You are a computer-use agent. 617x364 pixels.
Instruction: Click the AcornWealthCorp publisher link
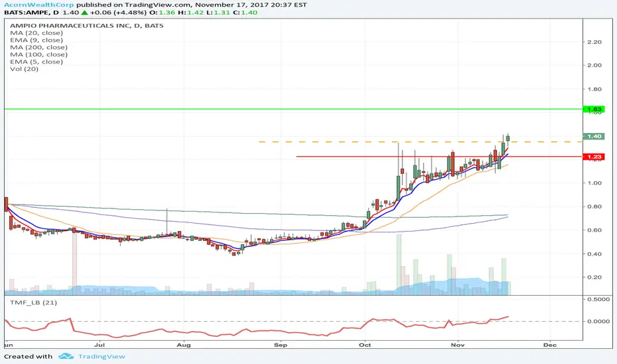tap(39, 5)
